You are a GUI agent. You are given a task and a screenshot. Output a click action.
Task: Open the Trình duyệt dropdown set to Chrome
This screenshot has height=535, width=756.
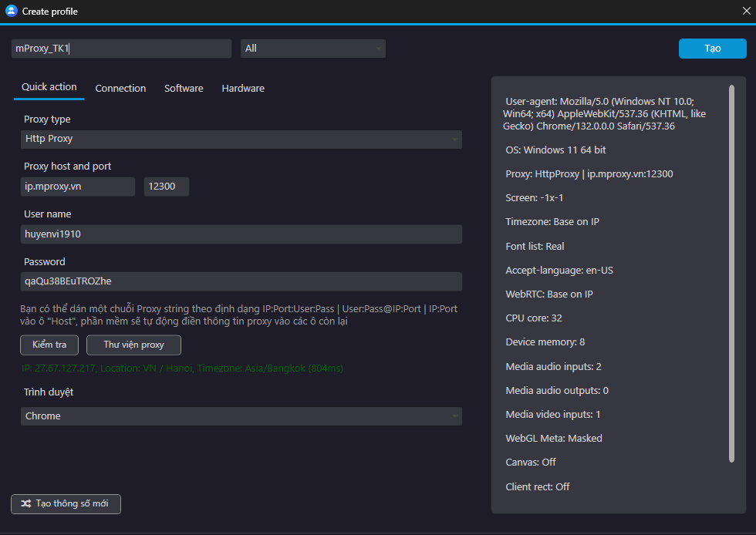241,416
